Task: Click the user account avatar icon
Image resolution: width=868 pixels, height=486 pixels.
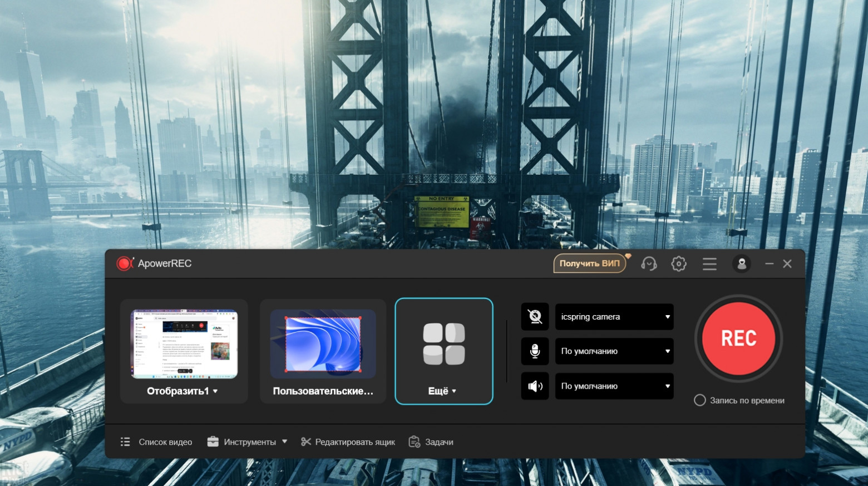Action: tap(741, 264)
